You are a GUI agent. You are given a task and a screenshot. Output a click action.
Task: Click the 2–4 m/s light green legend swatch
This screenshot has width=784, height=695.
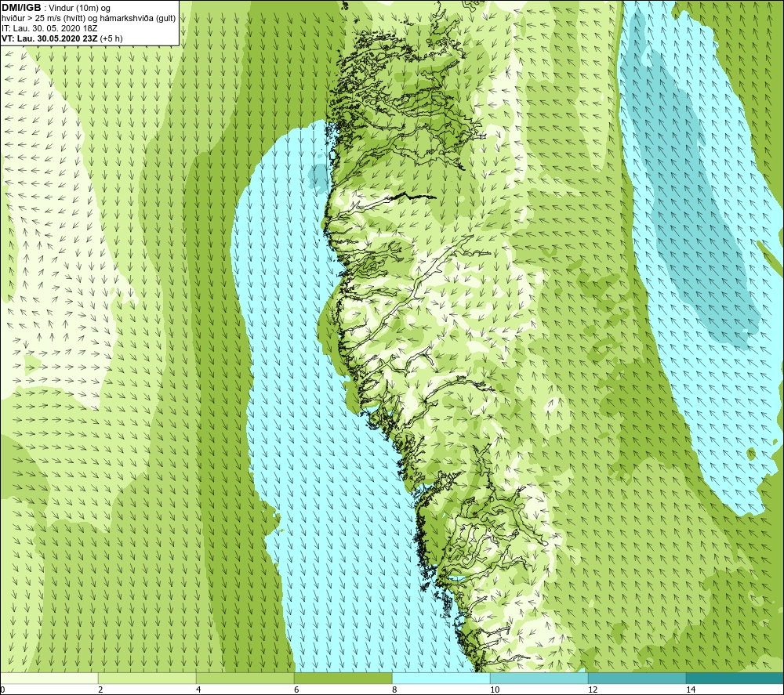[x=147, y=679]
